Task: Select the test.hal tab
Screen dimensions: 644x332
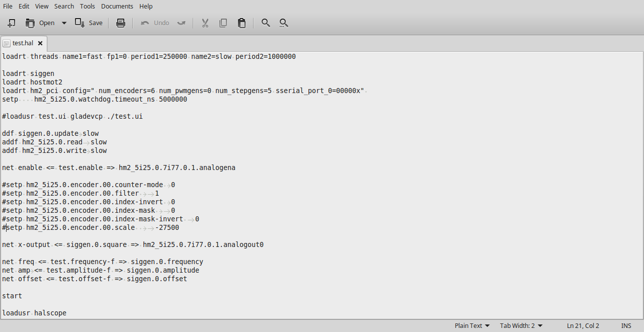Action: click(x=23, y=43)
